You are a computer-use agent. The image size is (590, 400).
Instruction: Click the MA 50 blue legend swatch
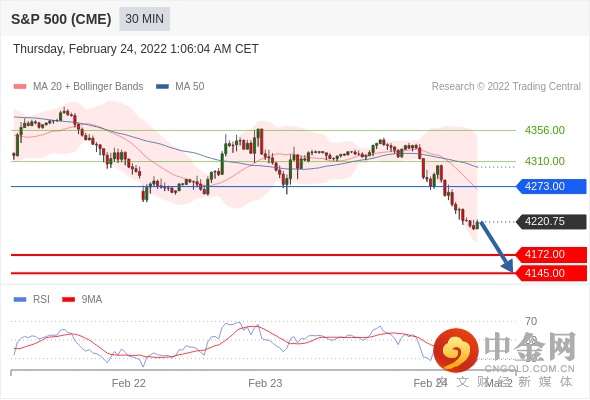click(162, 87)
